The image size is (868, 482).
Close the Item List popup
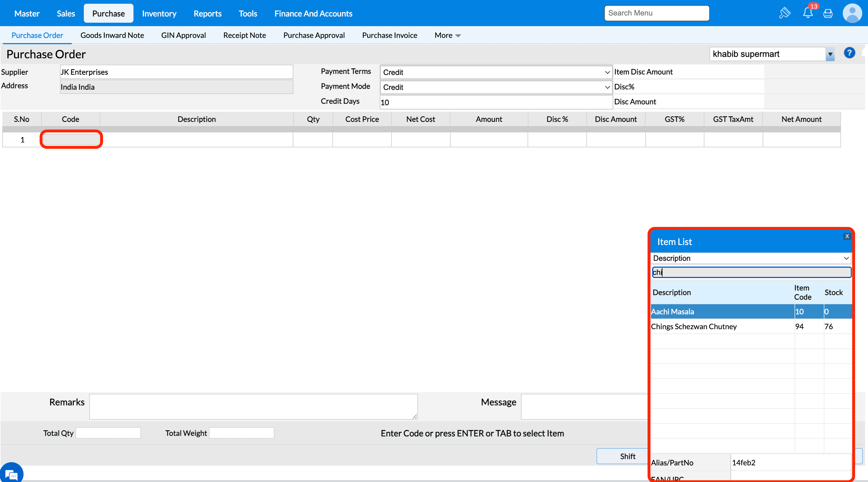tap(847, 236)
